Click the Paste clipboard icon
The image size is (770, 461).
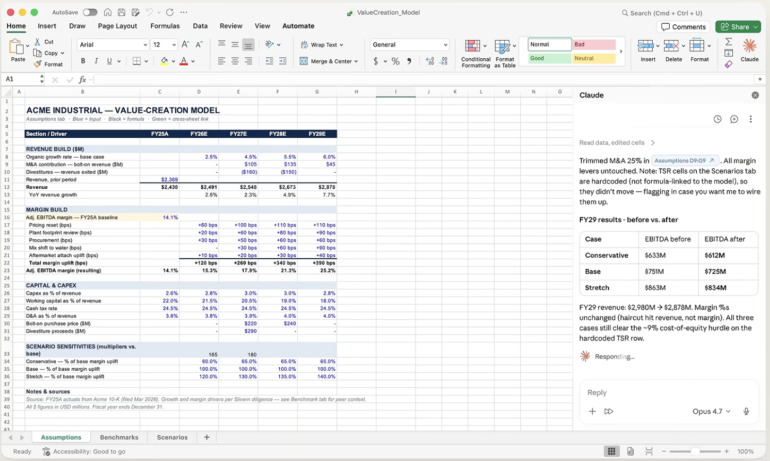(x=17, y=47)
